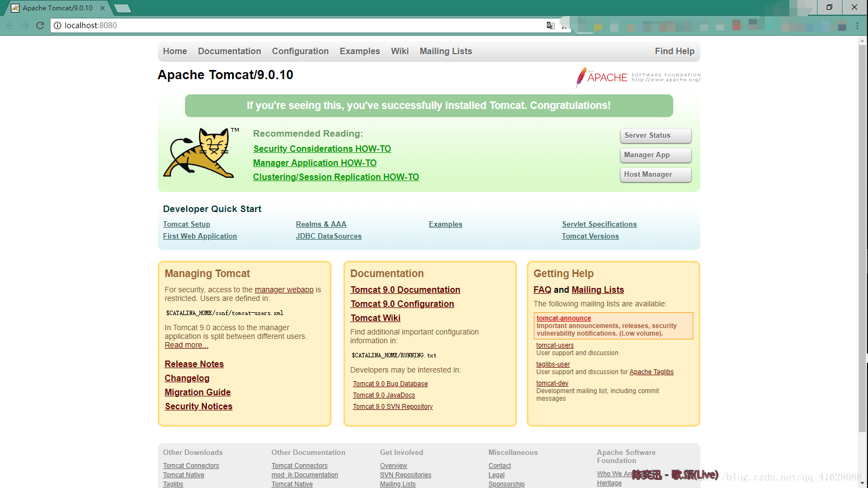Click the scrollbar up arrow

click(x=863, y=40)
